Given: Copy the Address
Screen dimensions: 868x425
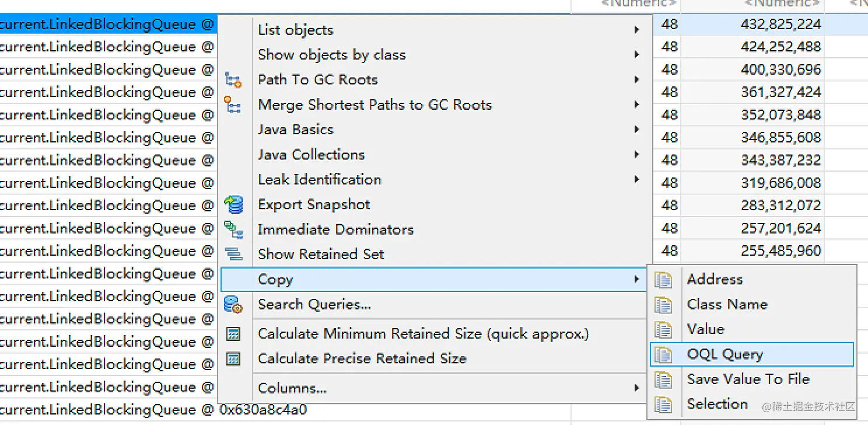Looking at the screenshot, I should 751,280.
